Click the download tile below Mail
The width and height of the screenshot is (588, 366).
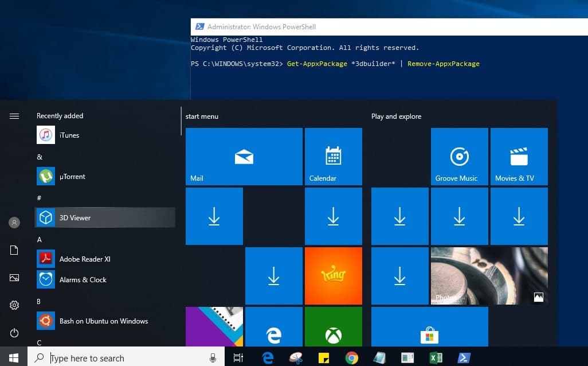pyautogui.click(x=214, y=216)
